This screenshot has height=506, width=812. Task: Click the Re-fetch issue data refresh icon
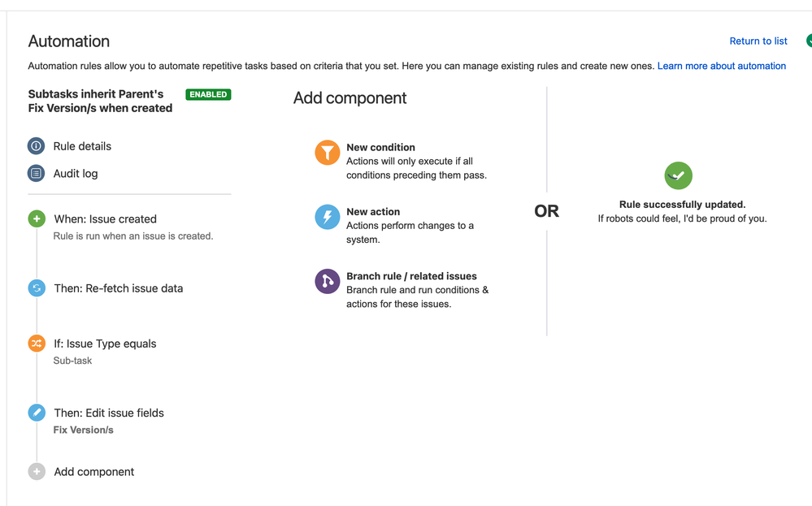tap(37, 288)
